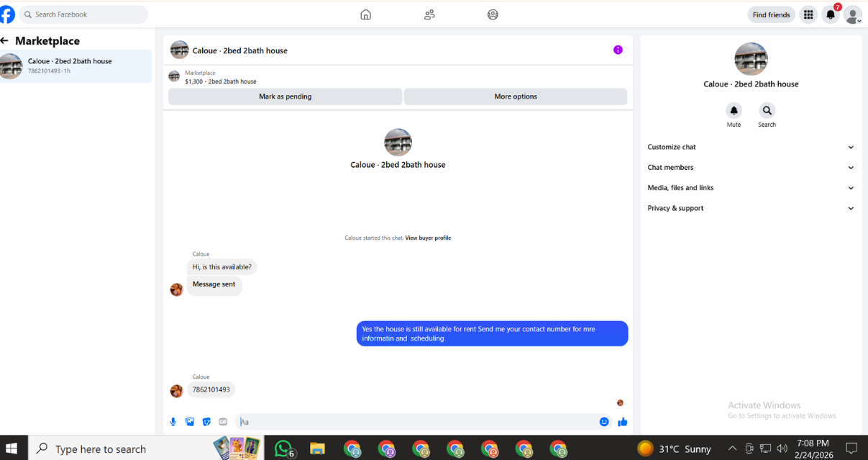Open the purple conversation information icon
Viewport: 868px width, 460px height.
point(618,50)
